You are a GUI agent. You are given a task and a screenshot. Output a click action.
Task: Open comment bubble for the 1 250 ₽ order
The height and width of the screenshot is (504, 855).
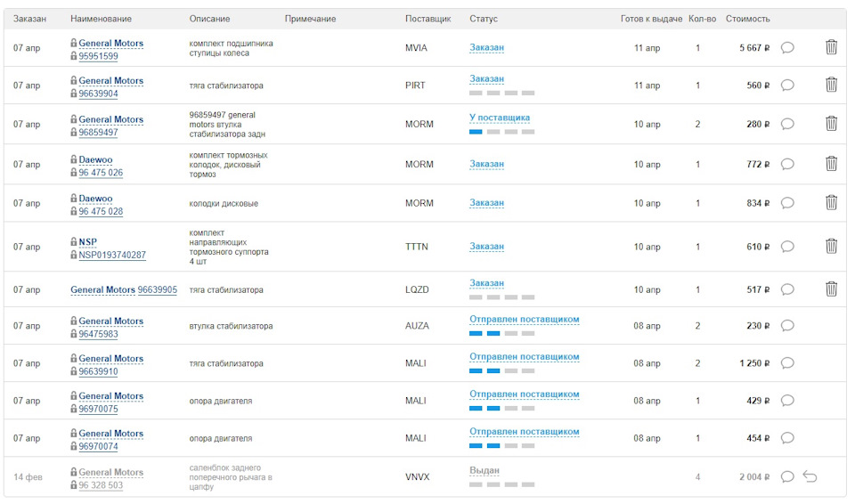tap(787, 363)
